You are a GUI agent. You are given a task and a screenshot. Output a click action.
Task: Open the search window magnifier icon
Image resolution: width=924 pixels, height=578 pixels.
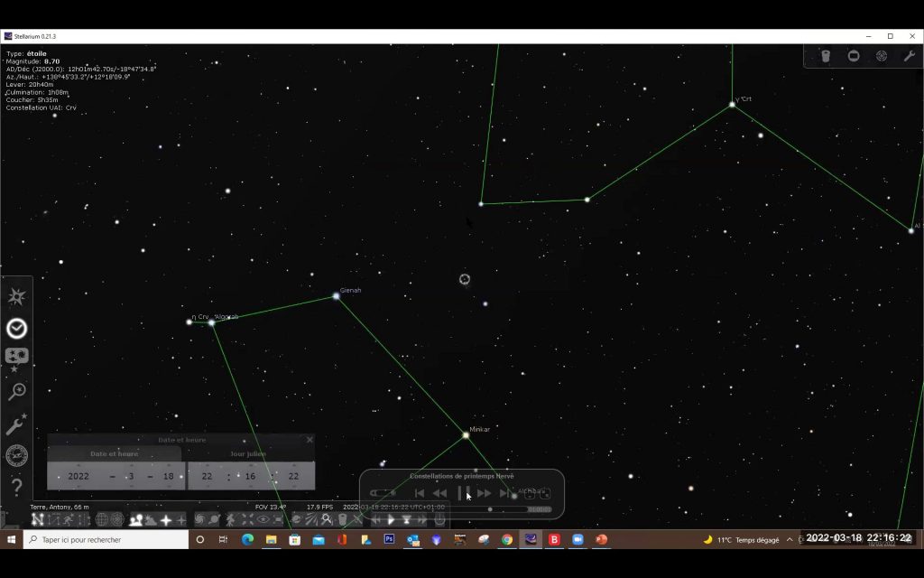click(16, 392)
